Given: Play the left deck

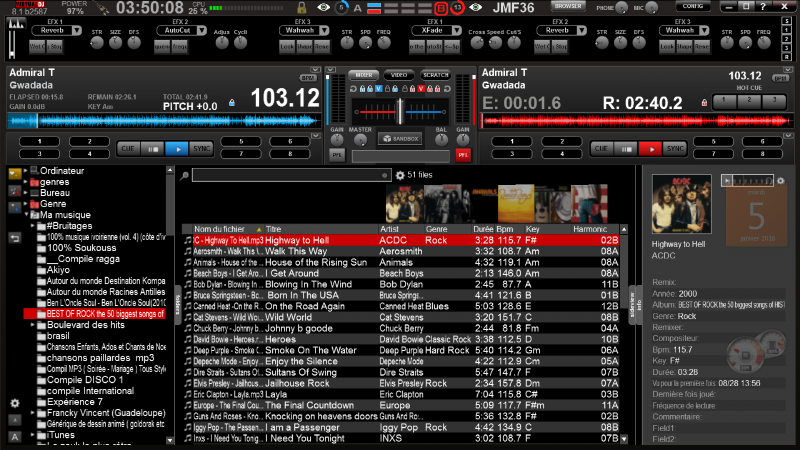Looking at the screenshot, I should pos(177,148).
